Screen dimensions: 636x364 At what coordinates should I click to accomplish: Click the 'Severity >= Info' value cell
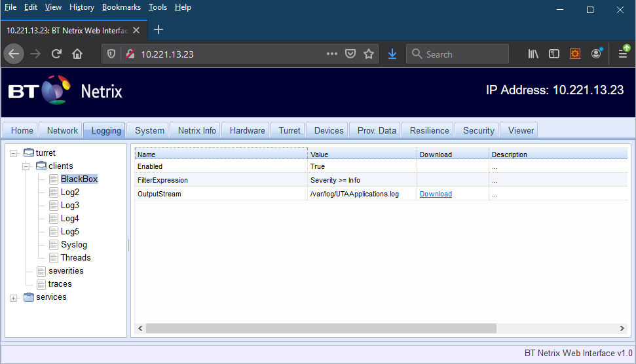pyautogui.click(x=362, y=180)
